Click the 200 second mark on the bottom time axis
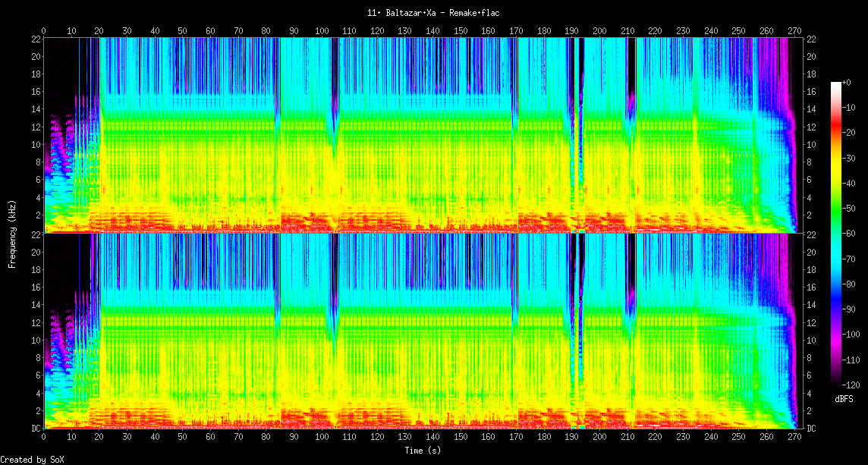The height and width of the screenshot is (465, 868). (599, 437)
